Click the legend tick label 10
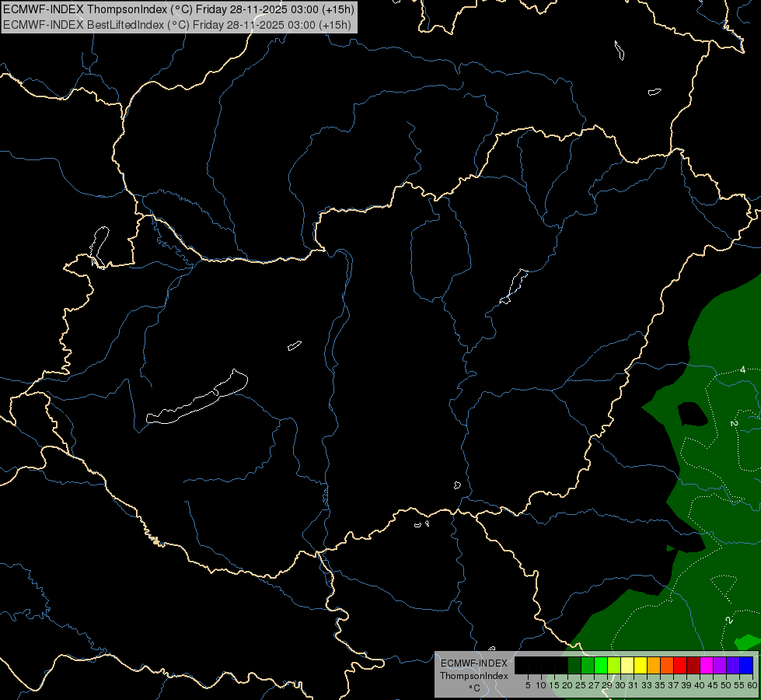761x700 pixels. click(541, 685)
